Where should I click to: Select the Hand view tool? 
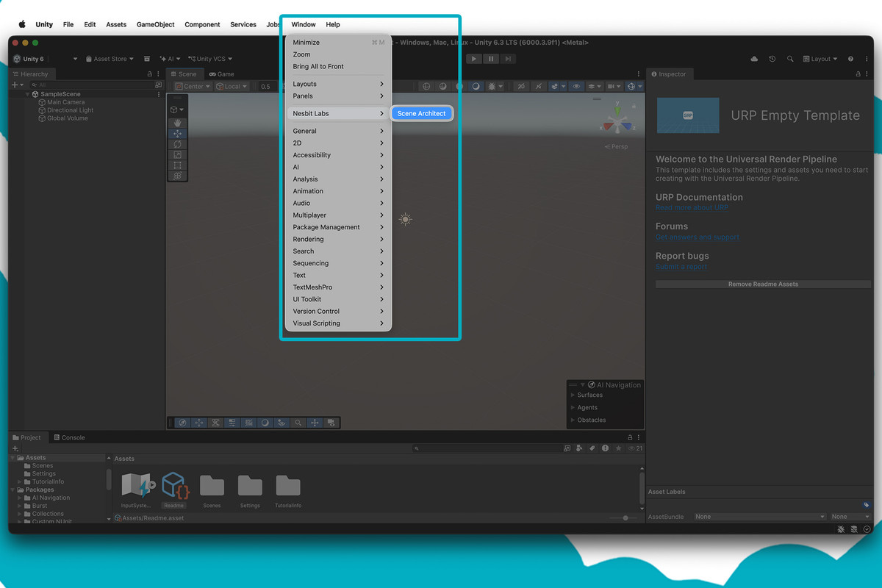point(177,123)
